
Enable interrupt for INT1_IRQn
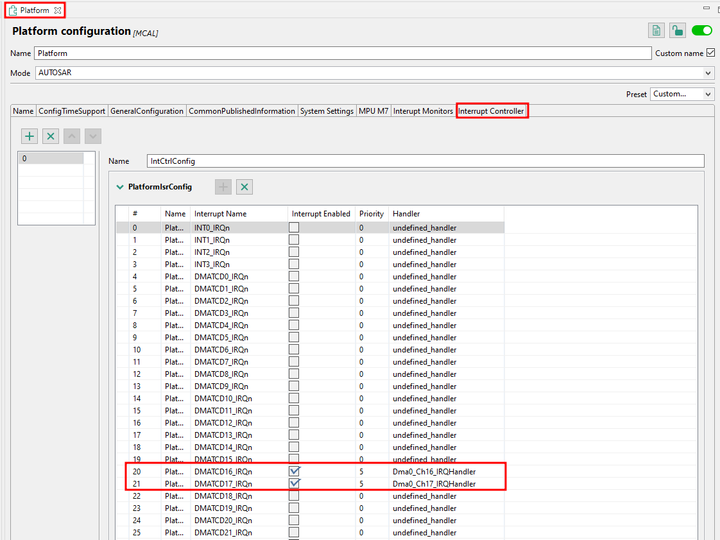[294, 240]
